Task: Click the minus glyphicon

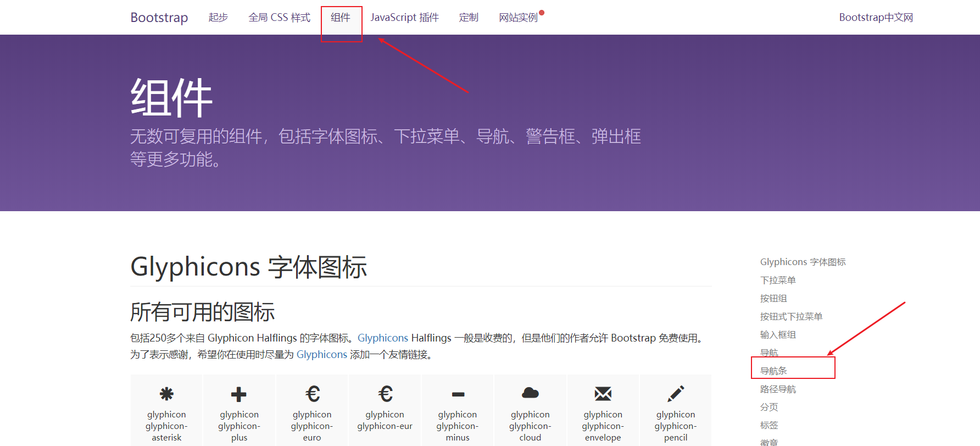Action: [x=458, y=394]
